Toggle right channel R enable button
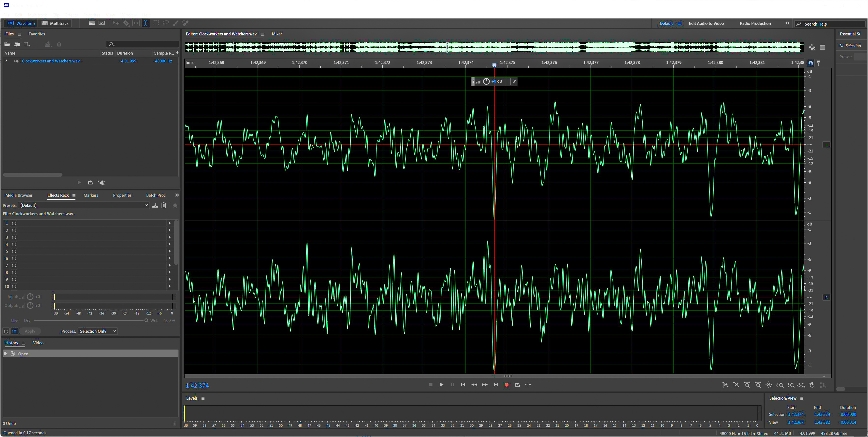868x437 pixels. point(826,297)
